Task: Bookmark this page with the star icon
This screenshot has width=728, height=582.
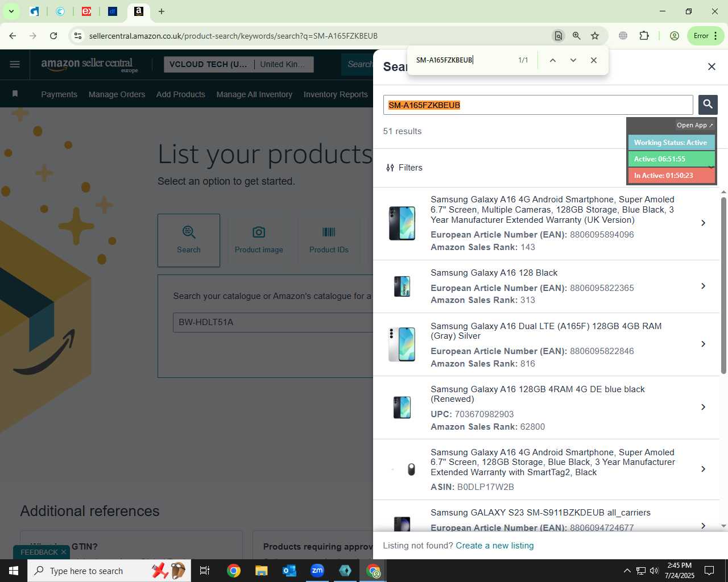Action: click(x=595, y=36)
